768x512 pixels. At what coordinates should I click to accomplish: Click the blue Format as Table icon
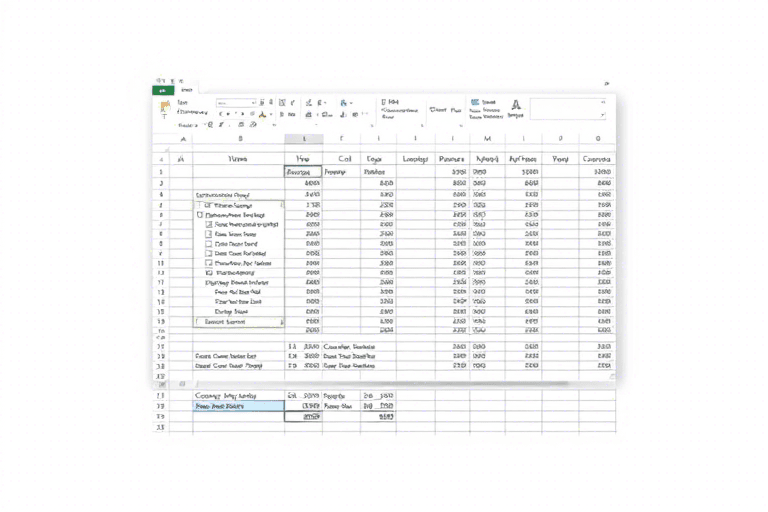point(475,102)
